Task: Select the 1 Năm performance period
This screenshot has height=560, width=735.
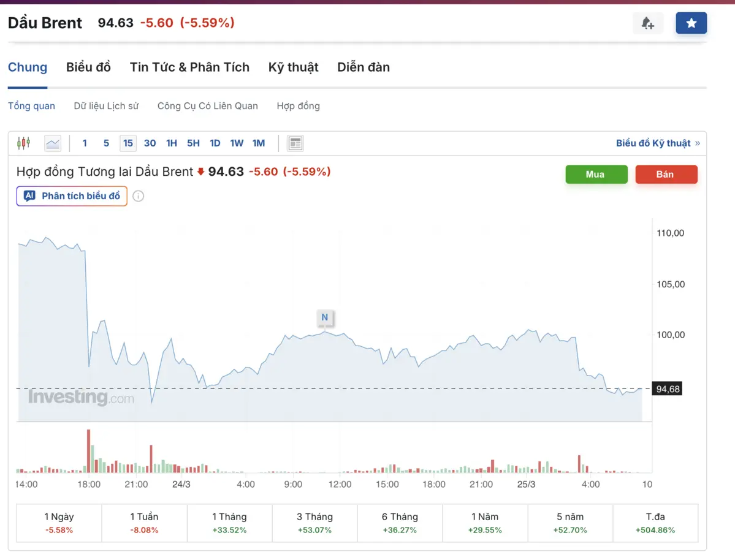Action: (x=485, y=523)
